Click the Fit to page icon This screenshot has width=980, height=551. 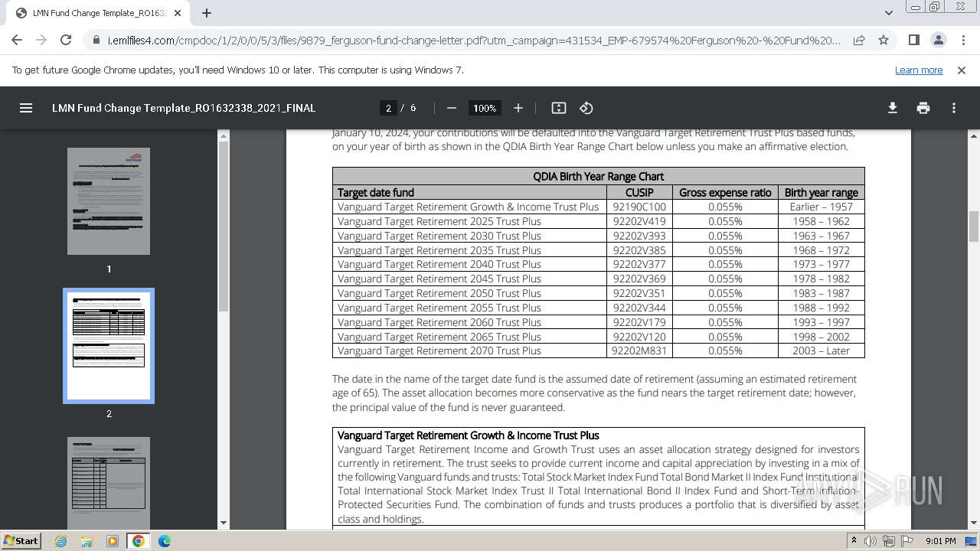tap(559, 108)
